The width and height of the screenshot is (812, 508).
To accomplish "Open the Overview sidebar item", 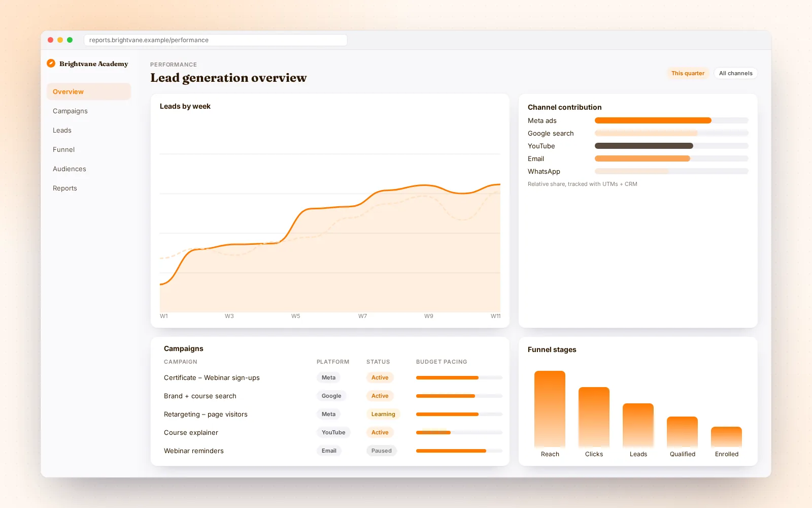I will pyautogui.click(x=89, y=91).
